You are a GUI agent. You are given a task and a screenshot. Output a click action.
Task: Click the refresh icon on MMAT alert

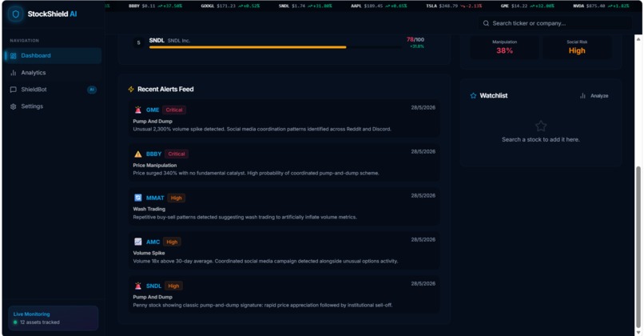click(x=138, y=198)
